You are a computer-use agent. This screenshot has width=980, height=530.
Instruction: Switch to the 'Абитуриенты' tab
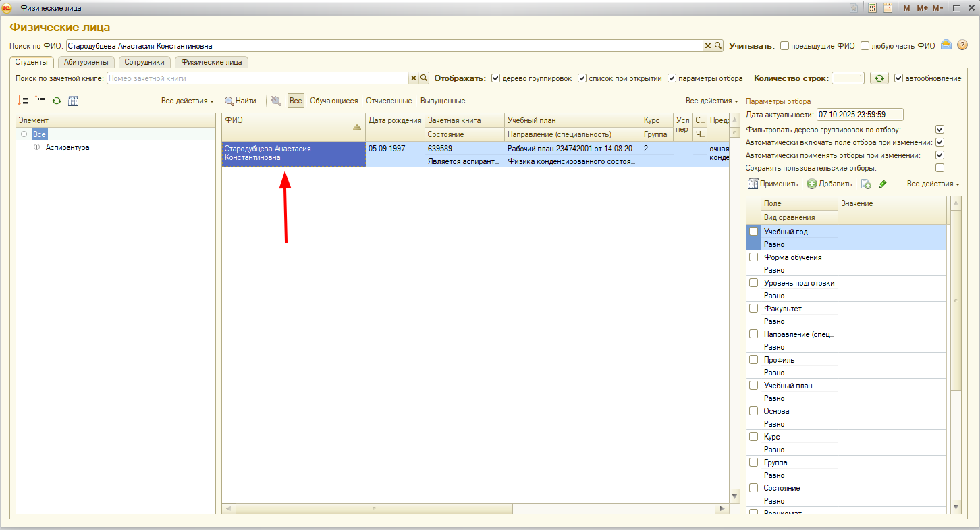pos(86,62)
